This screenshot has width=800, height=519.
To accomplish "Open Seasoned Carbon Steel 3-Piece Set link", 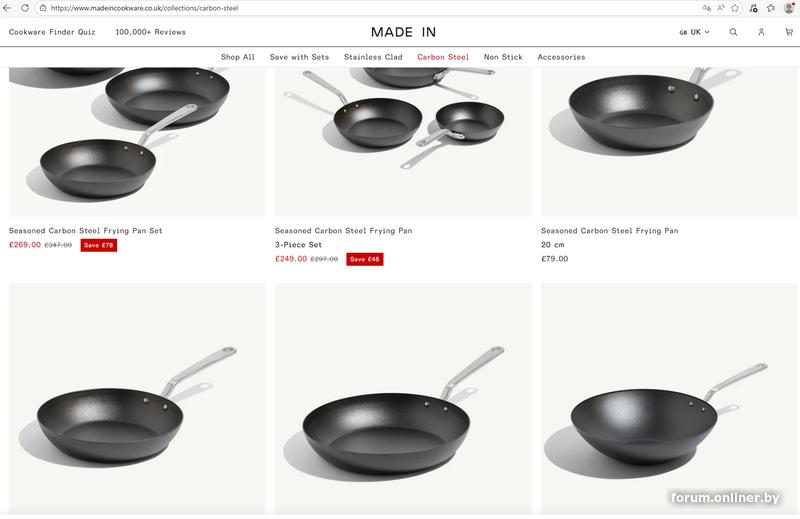I will (343, 231).
